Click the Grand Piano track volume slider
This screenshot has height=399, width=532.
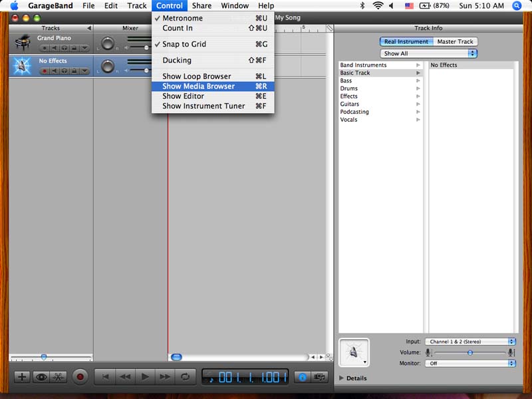(x=146, y=47)
